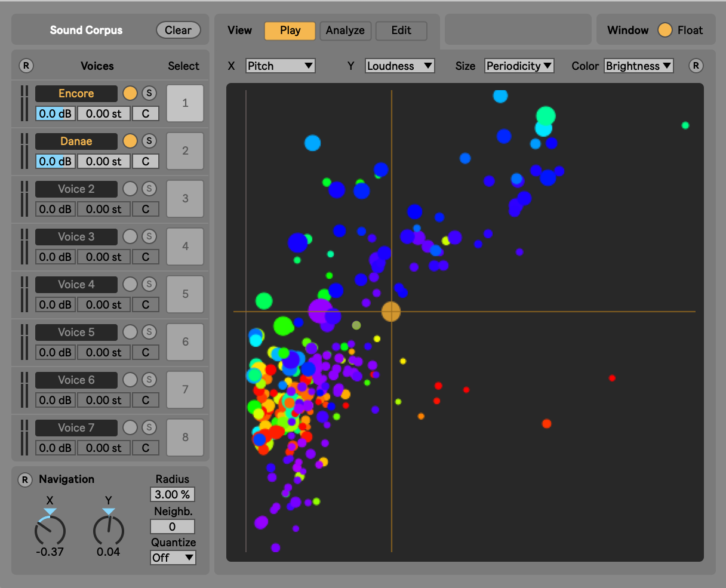Screen dimensions: 726x588
Task: Solo the Danae voice with S button
Action: 149,141
